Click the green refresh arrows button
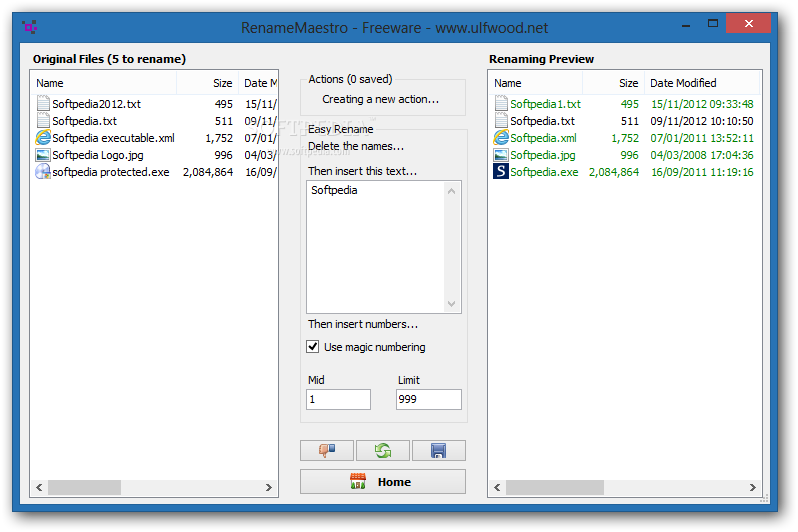 click(383, 451)
